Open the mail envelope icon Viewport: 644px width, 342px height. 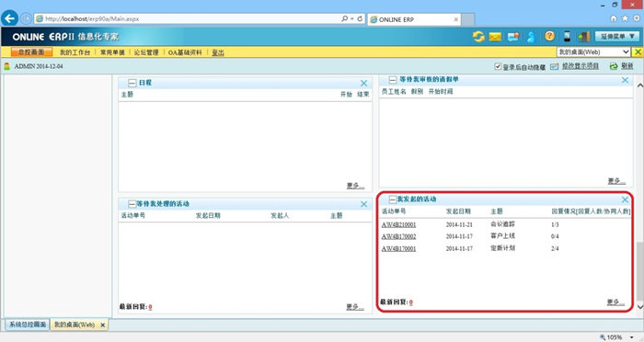click(495, 37)
